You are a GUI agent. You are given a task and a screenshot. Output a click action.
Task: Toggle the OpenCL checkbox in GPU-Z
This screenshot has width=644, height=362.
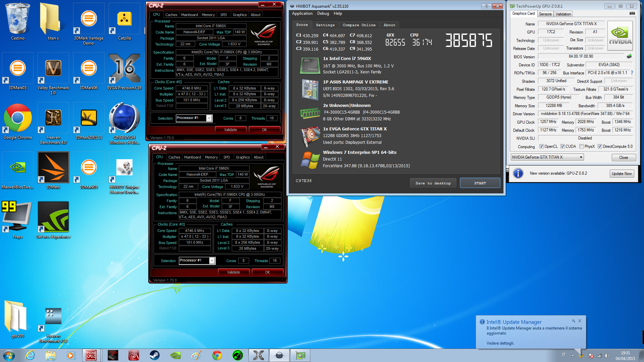coord(541,146)
